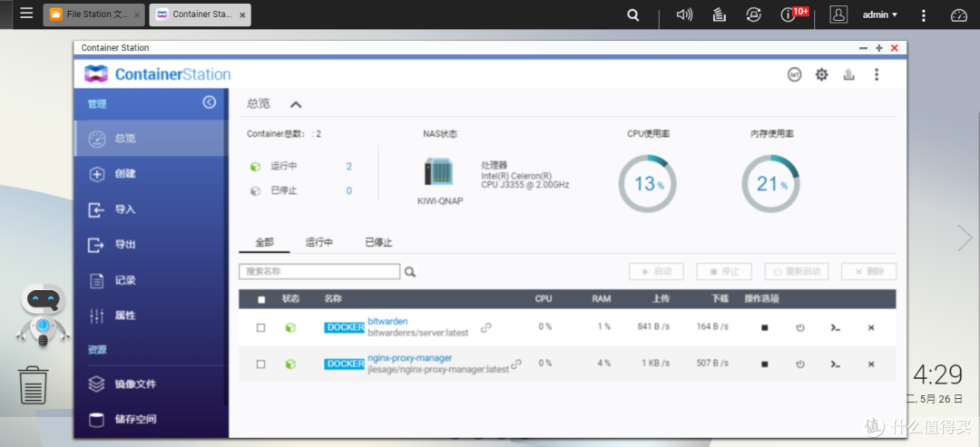
Task: Click the bitwarden URL link icon
Action: 485,327
